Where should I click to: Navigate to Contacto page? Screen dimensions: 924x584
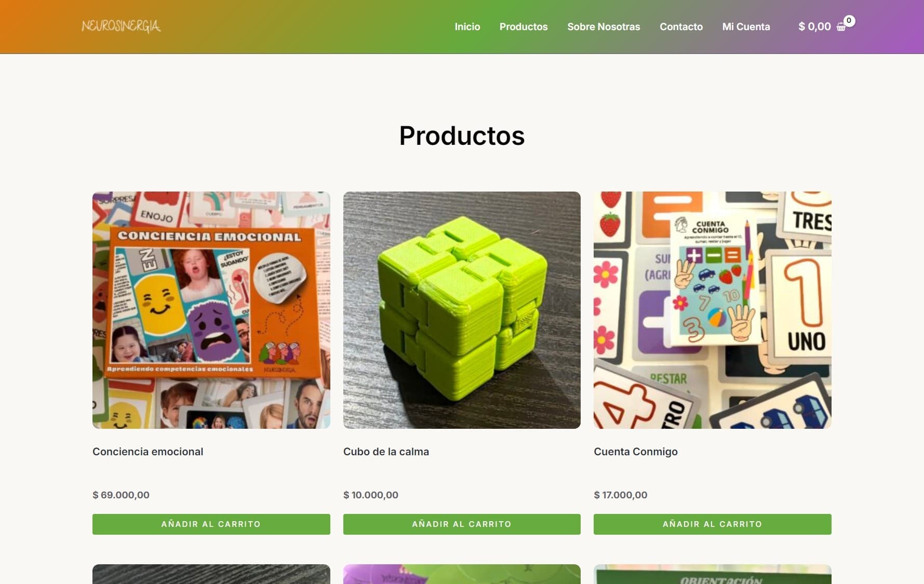681,26
